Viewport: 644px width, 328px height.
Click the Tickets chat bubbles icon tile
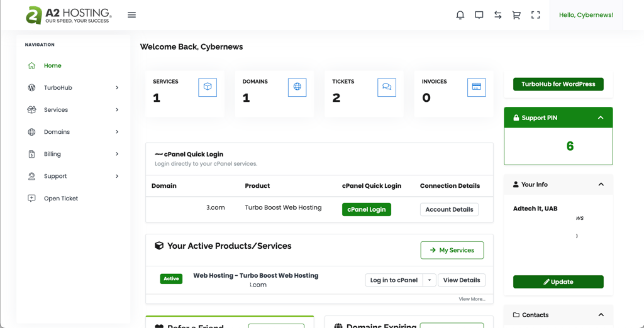click(387, 87)
